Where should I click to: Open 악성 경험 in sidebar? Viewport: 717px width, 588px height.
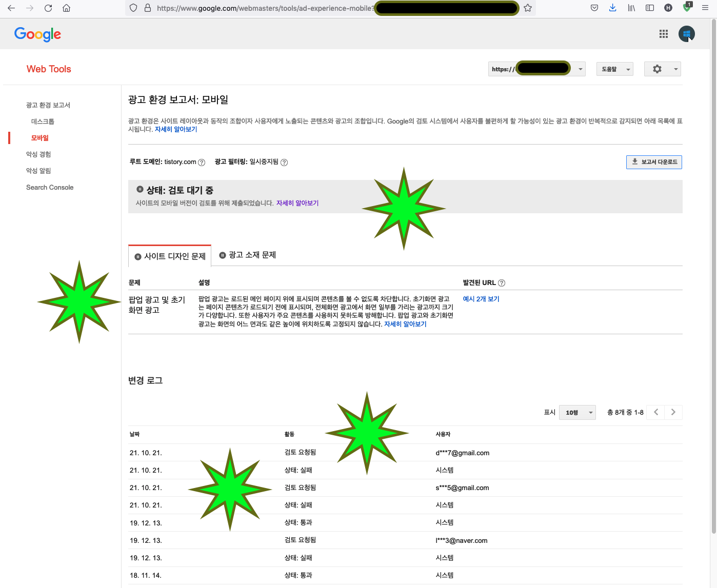(38, 154)
